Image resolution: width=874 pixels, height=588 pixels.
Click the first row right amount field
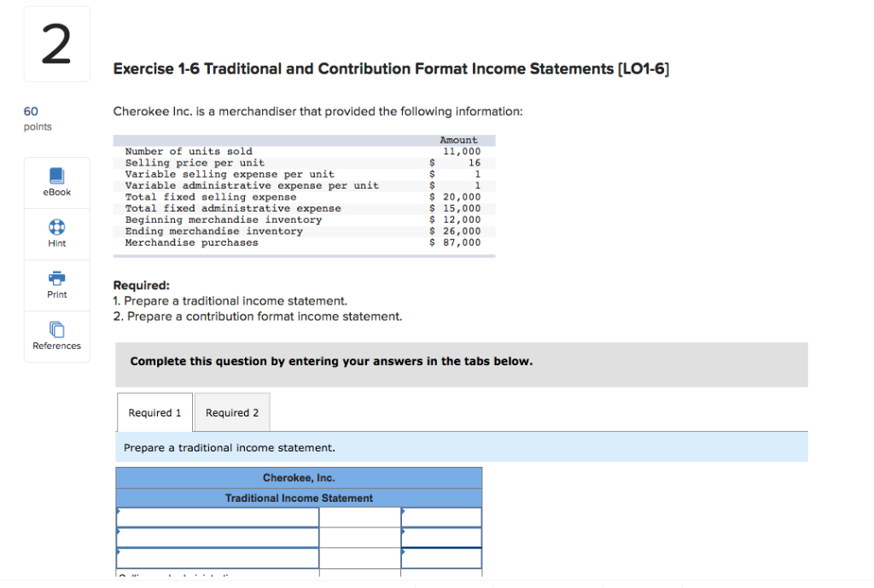pos(441,517)
